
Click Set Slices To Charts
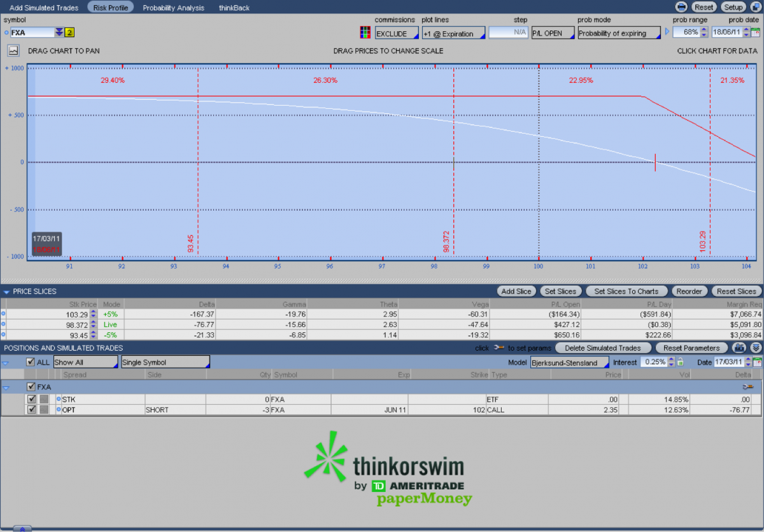(626, 291)
